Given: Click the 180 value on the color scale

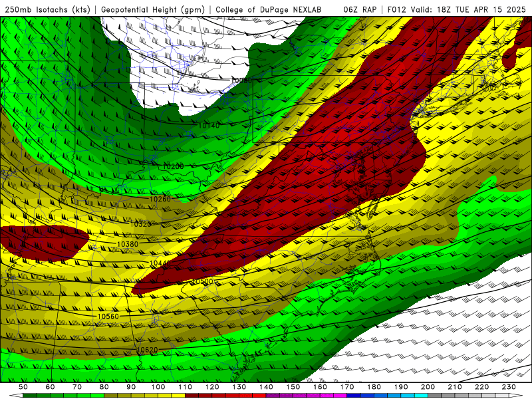Looking at the screenshot, I should point(374,387).
